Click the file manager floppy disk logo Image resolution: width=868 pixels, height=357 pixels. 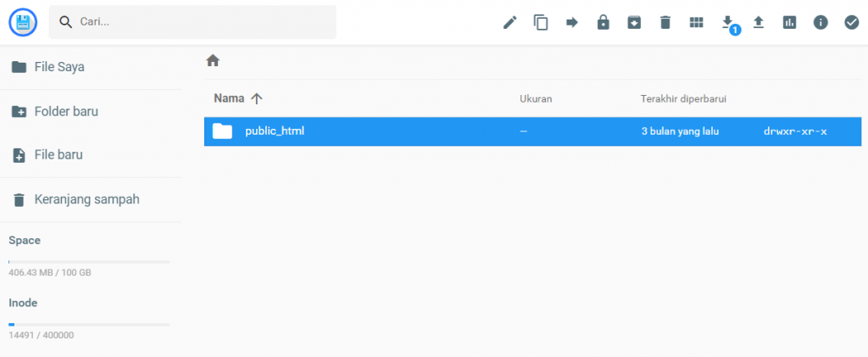tap(23, 23)
